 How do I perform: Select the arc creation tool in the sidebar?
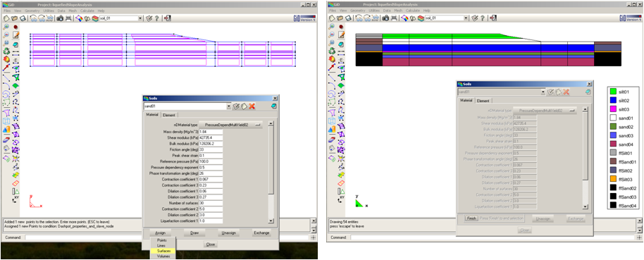7,85
